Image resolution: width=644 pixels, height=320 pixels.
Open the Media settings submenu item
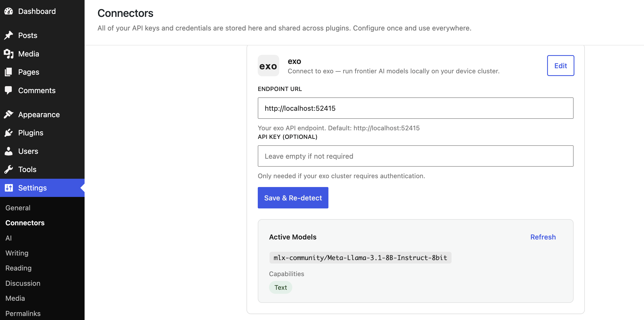[15, 298]
